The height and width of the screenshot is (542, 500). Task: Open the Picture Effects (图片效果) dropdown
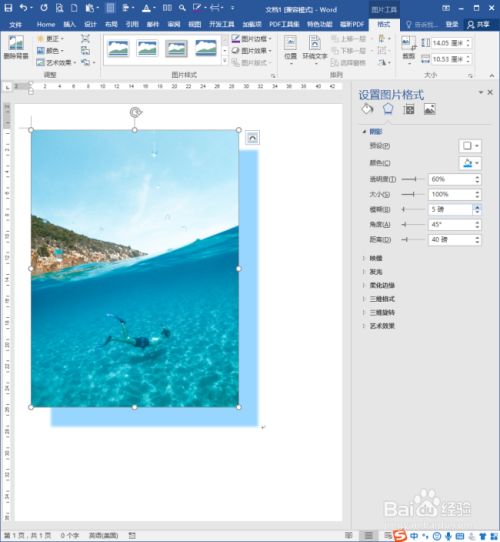click(251, 51)
